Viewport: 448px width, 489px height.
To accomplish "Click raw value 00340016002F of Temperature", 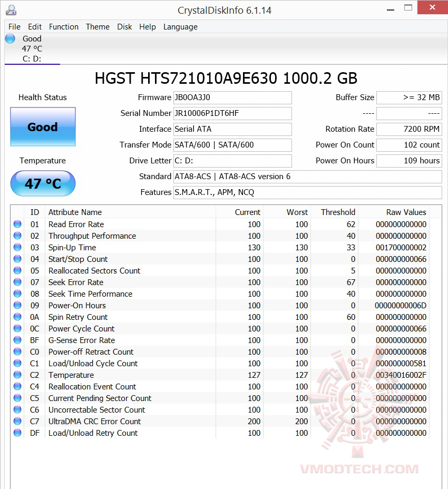I will (x=401, y=375).
